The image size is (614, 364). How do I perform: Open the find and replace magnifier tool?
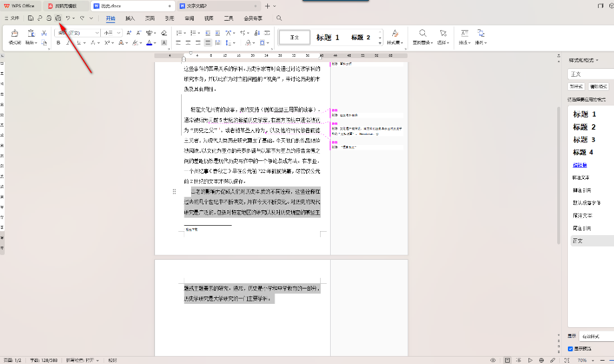click(423, 33)
